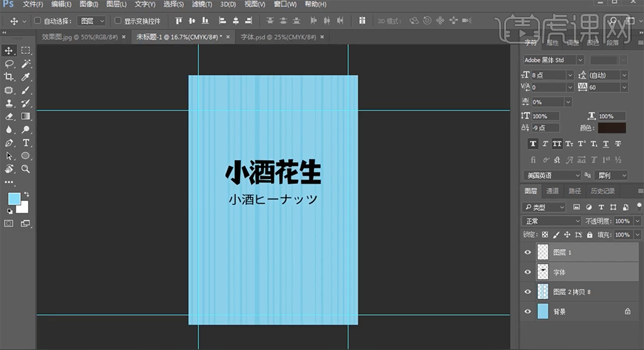Select the Blur tool
The width and height of the screenshot is (644, 350).
pyautogui.click(x=8, y=129)
